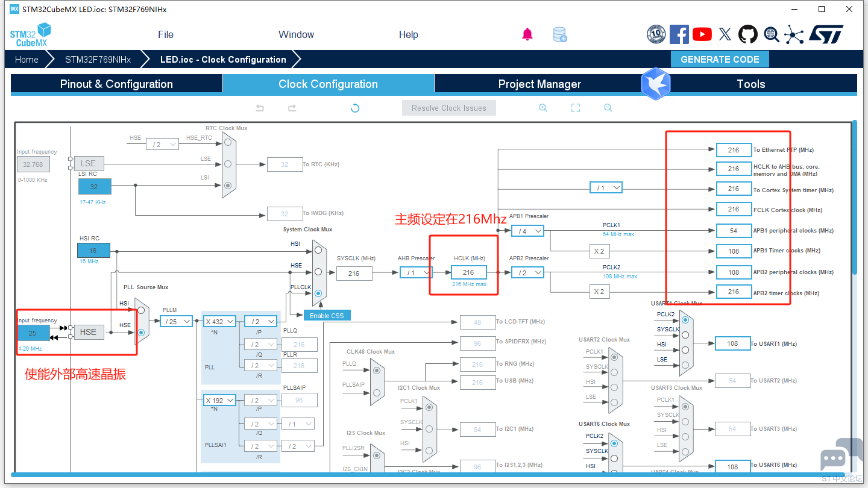
Task: Select HSE_RTC in RTC Clock Mux
Action: (x=227, y=142)
